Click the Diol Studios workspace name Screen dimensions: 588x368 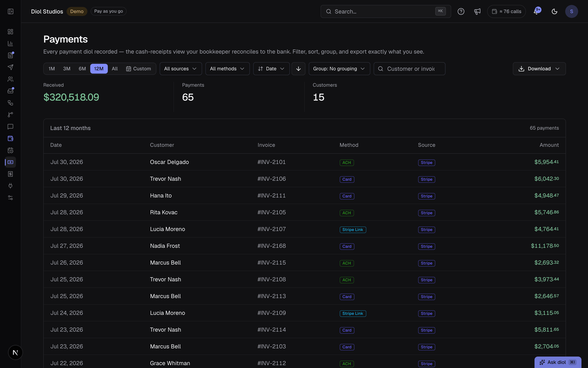pos(47,11)
